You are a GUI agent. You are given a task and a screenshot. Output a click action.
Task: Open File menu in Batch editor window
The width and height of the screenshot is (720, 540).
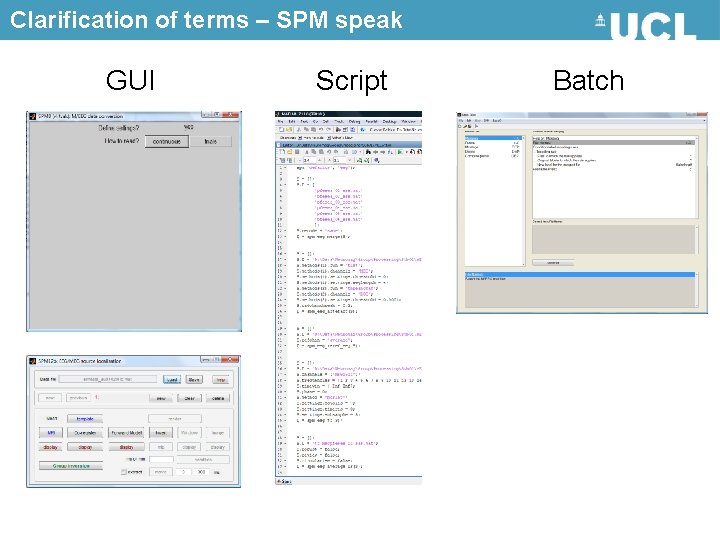click(461, 121)
